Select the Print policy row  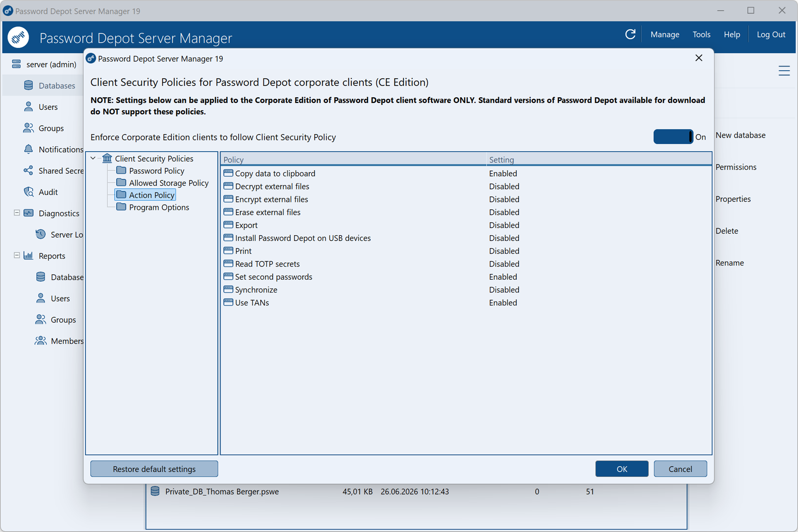(465, 251)
